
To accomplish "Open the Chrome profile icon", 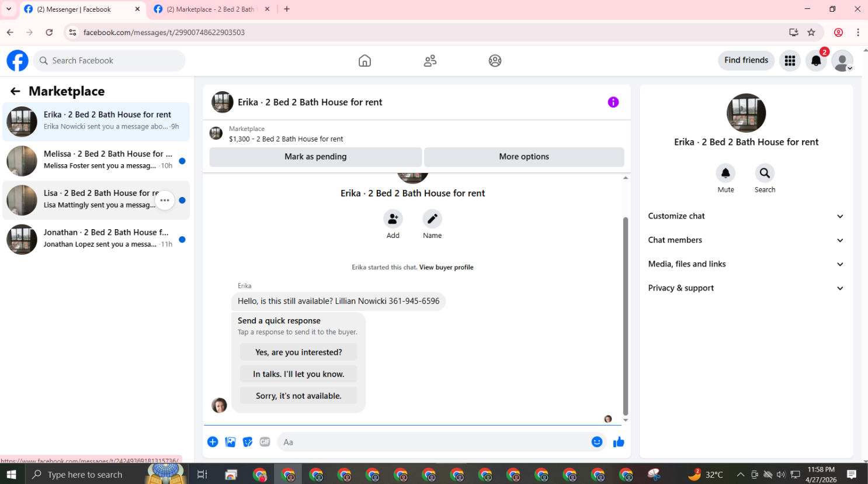I will (x=838, y=32).
